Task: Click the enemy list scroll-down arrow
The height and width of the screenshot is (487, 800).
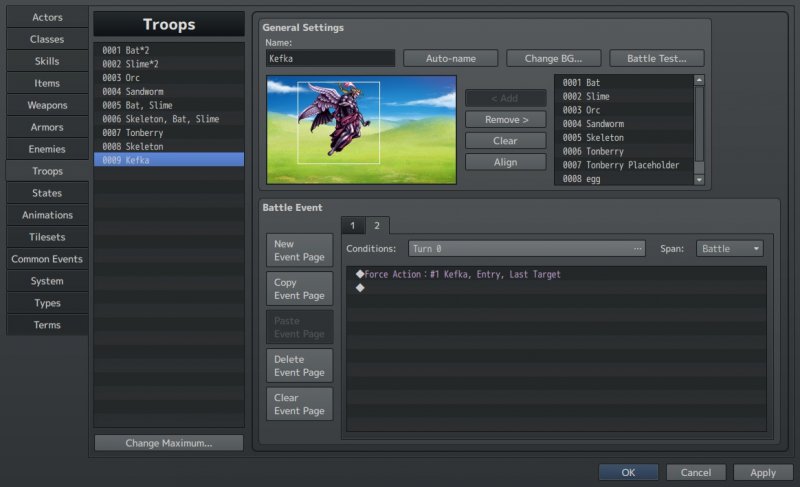Action: point(699,180)
